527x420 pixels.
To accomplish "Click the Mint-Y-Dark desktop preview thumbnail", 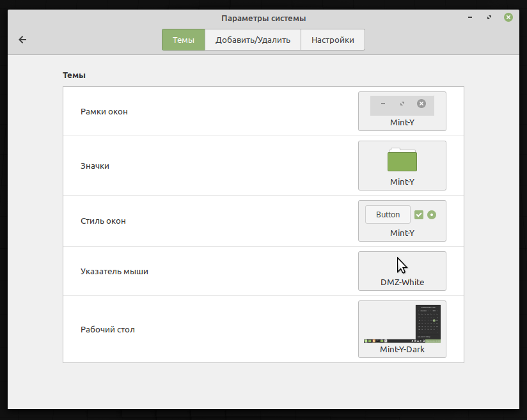I will coord(402,324).
